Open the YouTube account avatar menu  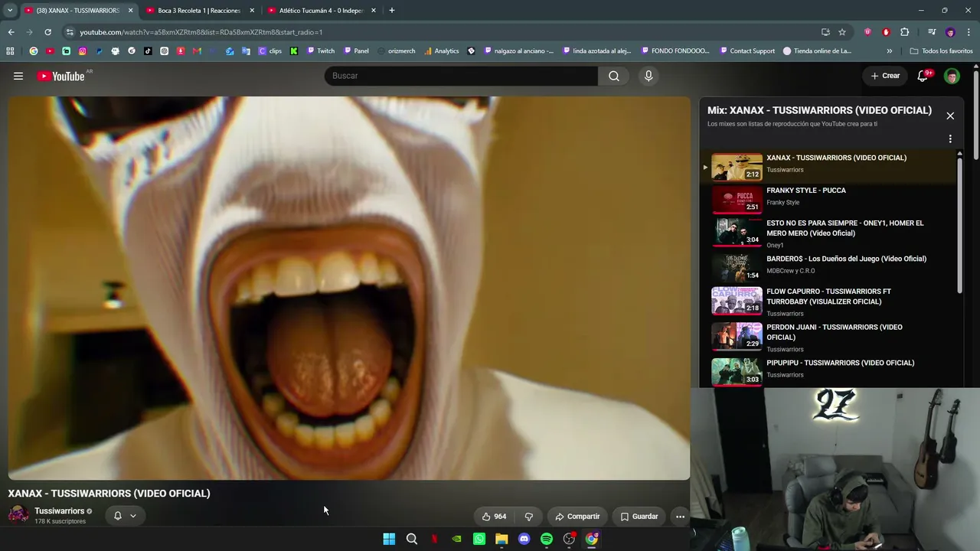pos(952,76)
